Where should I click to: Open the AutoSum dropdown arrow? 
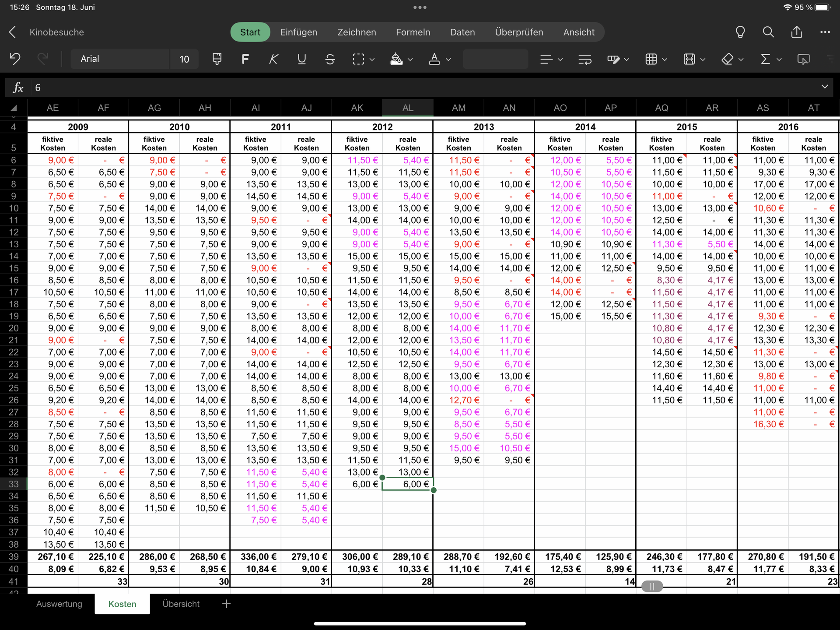(x=779, y=60)
